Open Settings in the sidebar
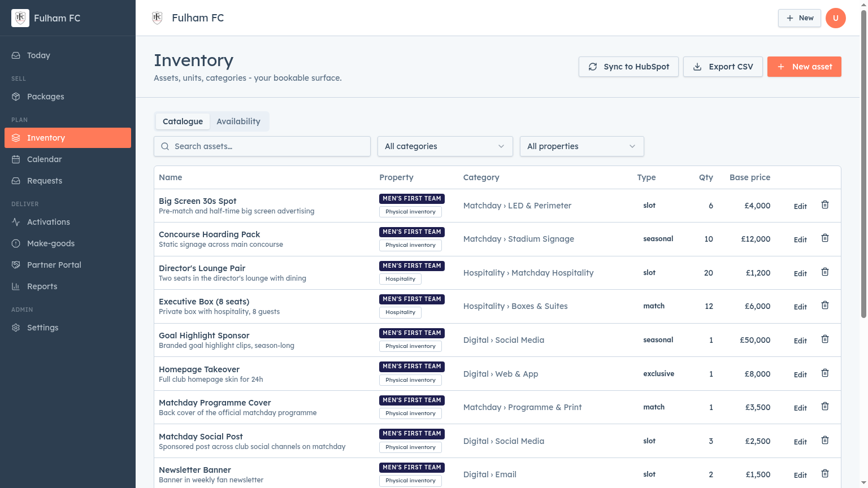Viewport: 868px width, 488px height. [x=68, y=328]
